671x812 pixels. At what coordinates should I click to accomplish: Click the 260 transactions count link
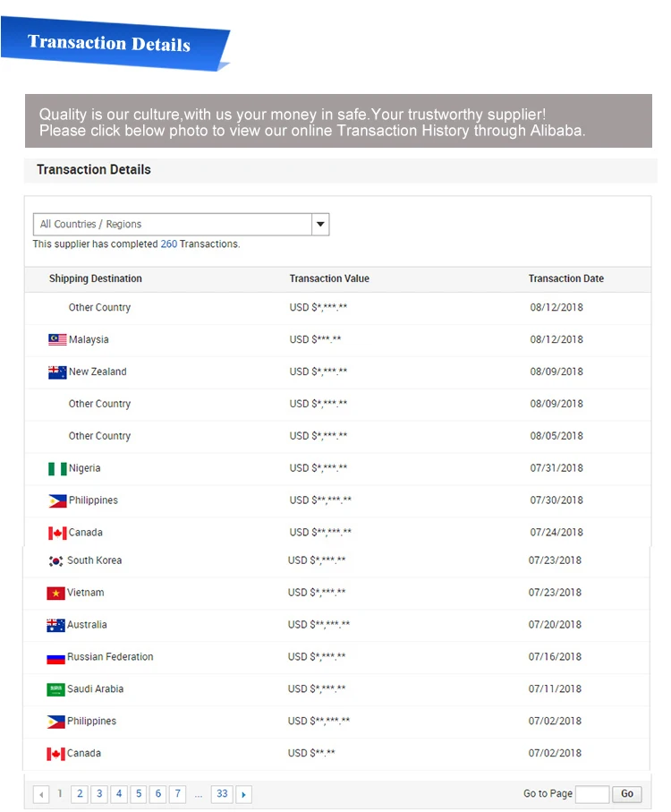coord(169,244)
